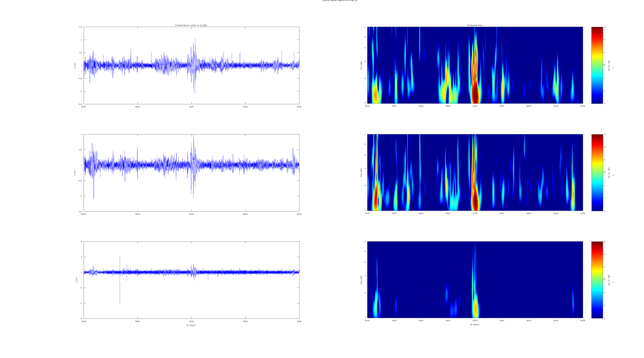Click the X component filtered series plot

[x=191, y=65]
